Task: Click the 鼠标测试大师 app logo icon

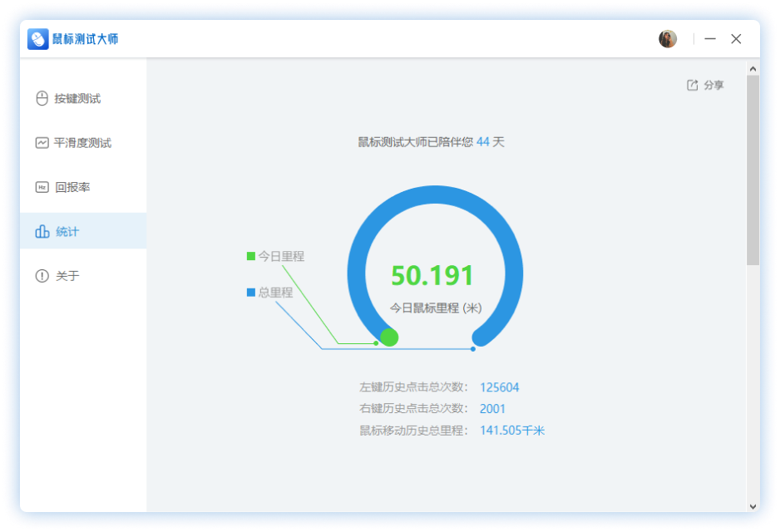Action: [x=37, y=39]
